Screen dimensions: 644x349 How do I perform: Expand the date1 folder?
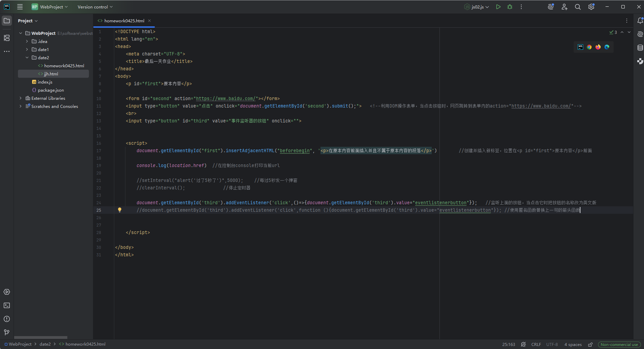27,50
